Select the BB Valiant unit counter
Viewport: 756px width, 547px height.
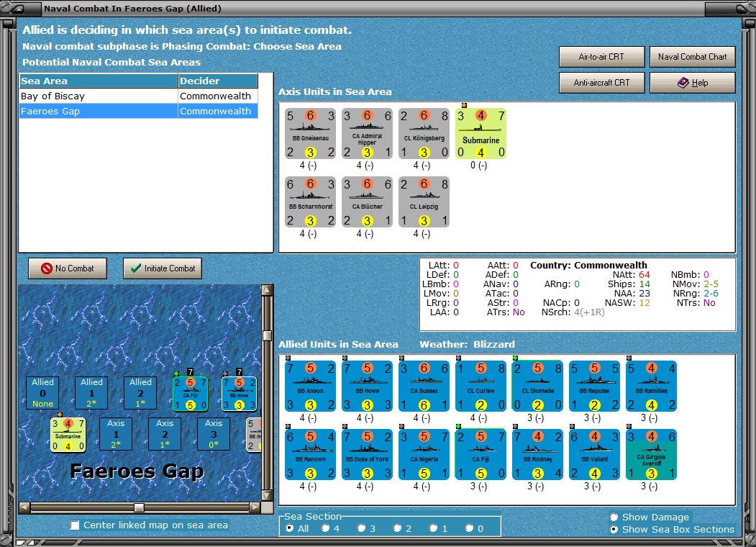tap(594, 455)
